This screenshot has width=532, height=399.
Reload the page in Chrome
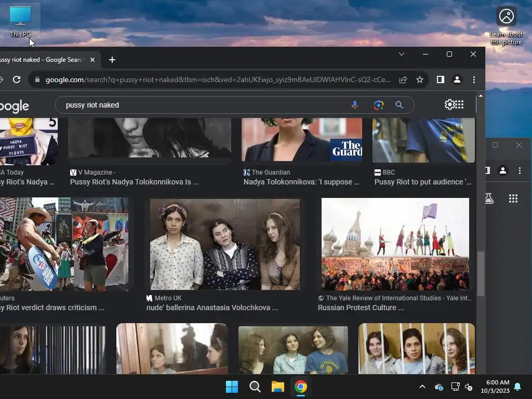[x=17, y=79]
